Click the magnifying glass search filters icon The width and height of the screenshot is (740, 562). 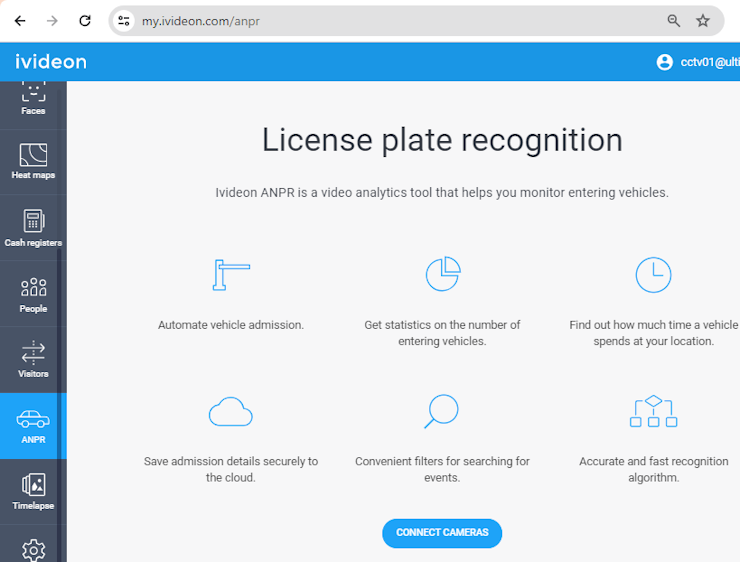coord(441,411)
